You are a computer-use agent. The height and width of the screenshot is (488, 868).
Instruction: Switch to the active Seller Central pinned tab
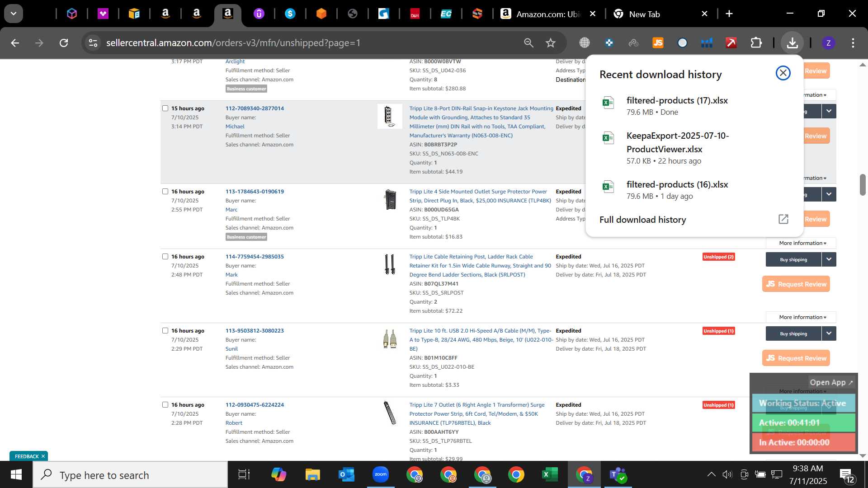227,14
